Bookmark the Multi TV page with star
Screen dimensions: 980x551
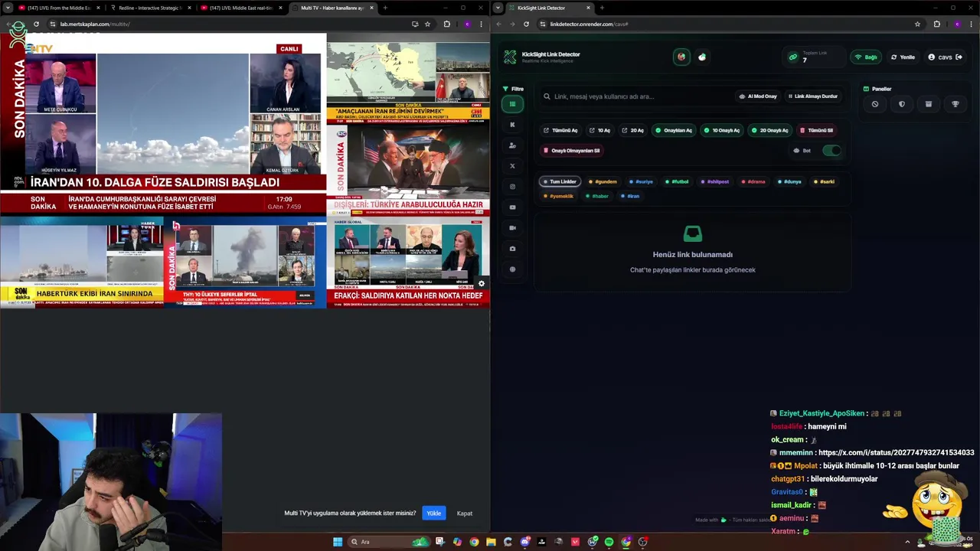tap(427, 24)
